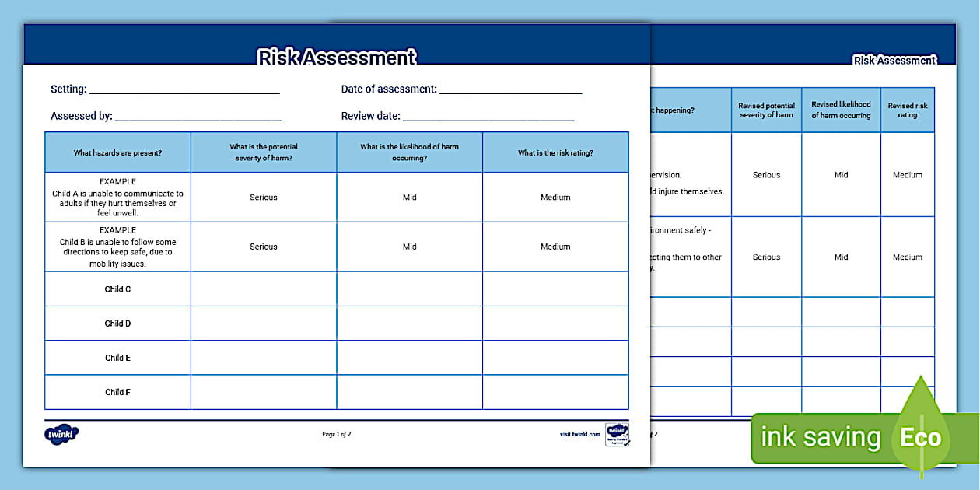Click the Twinkl wordmark inside the cloud
This screenshot has width=980, height=490.
(x=60, y=433)
